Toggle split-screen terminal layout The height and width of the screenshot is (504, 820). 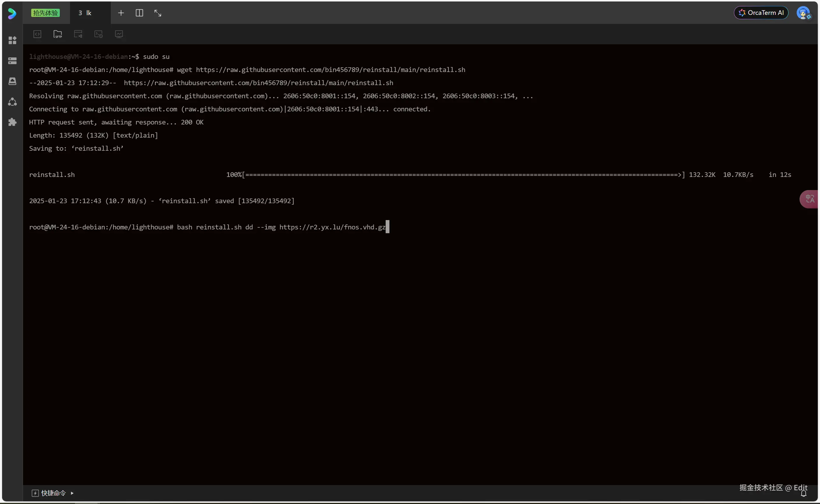coord(139,13)
